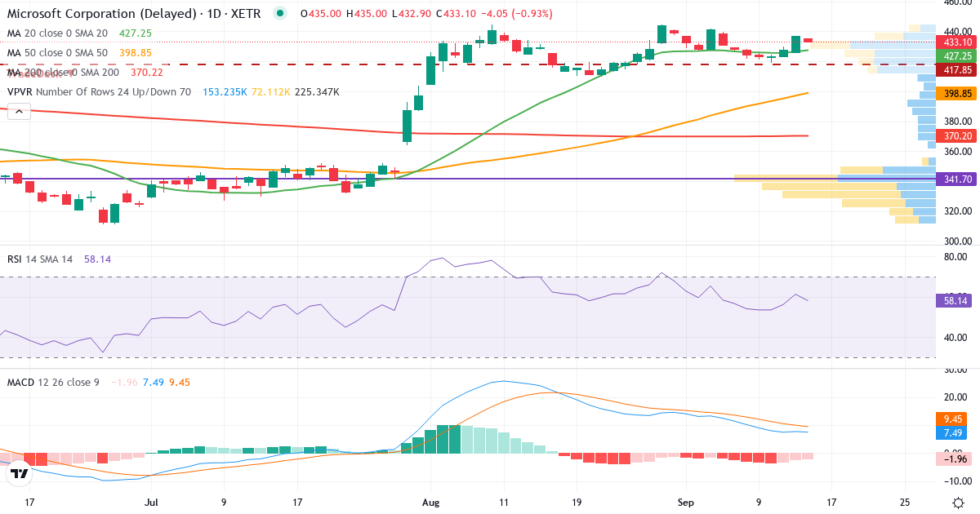The height and width of the screenshot is (514, 980).
Task: Click the 380.00 price scale tick
Action: tap(957, 122)
